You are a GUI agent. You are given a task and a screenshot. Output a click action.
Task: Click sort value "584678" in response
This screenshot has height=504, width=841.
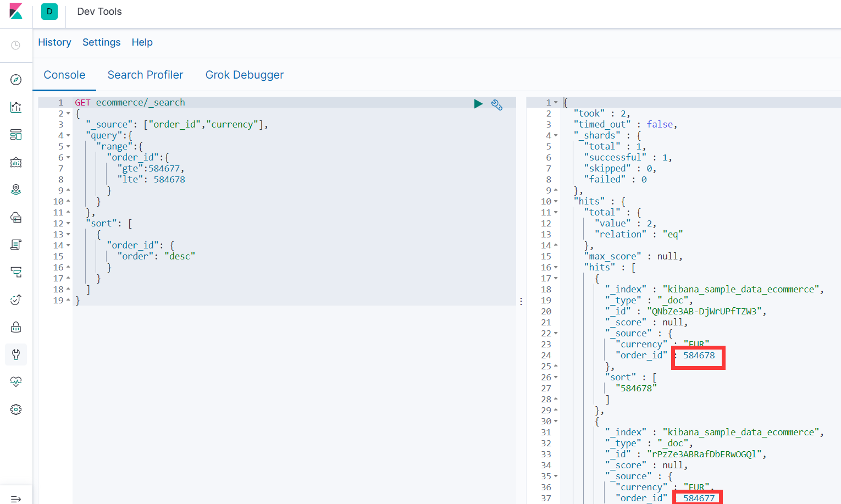(x=636, y=388)
